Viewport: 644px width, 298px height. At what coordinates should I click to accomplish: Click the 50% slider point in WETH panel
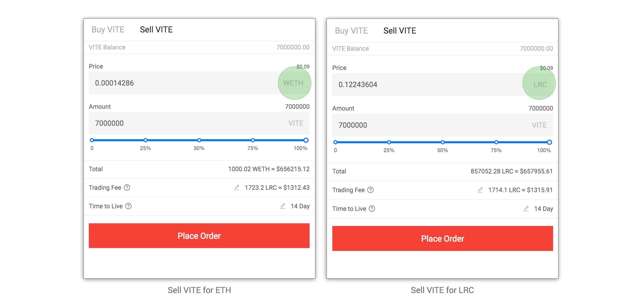[x=199, y=140]
